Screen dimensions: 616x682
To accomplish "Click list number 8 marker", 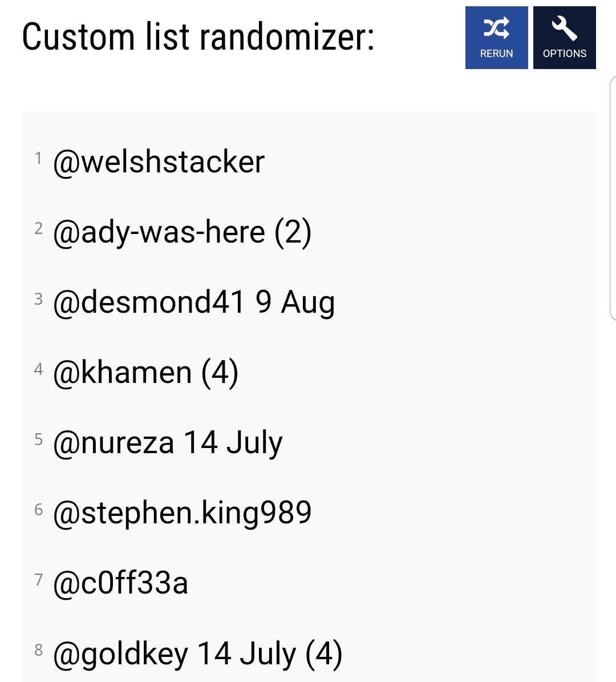I will tap(38, 650).
